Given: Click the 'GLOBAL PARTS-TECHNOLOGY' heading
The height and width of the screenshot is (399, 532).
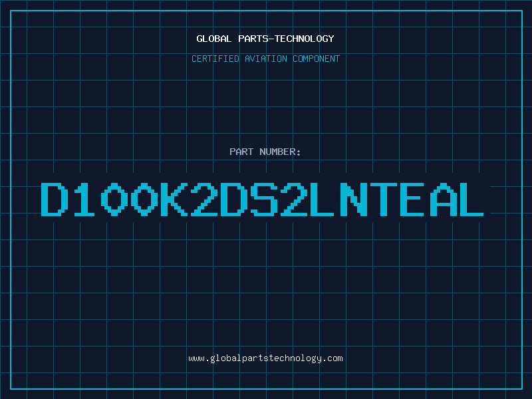Looking at the screenshot, I should click(x=265, y=39).
